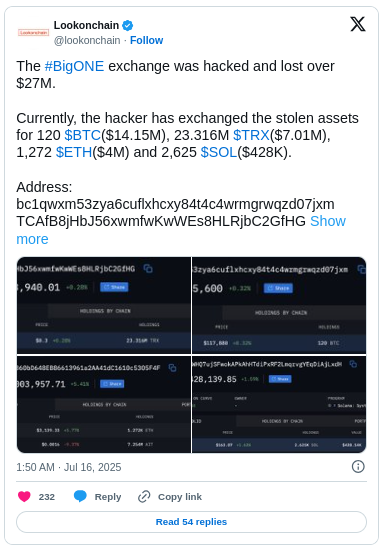Click the 1:50 AM Jul 16 timestamp
Image resolution: width=384 pixels, height=549 pixels.
click(x=69, y=467)
